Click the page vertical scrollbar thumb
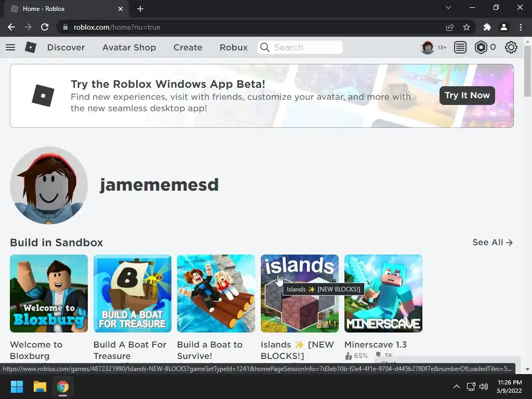This screenshot has width=532, height=399. point(527,71)
